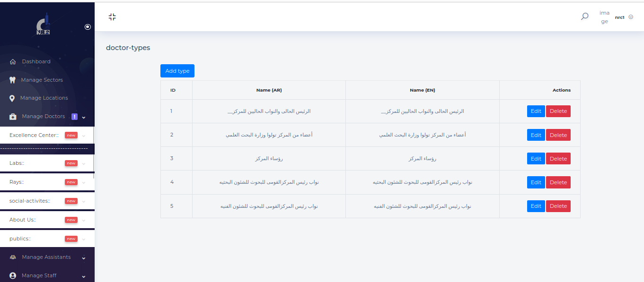644x282 pixels.
Task: Click the location pin icon for Manage Locations
Action: point(12,98)
